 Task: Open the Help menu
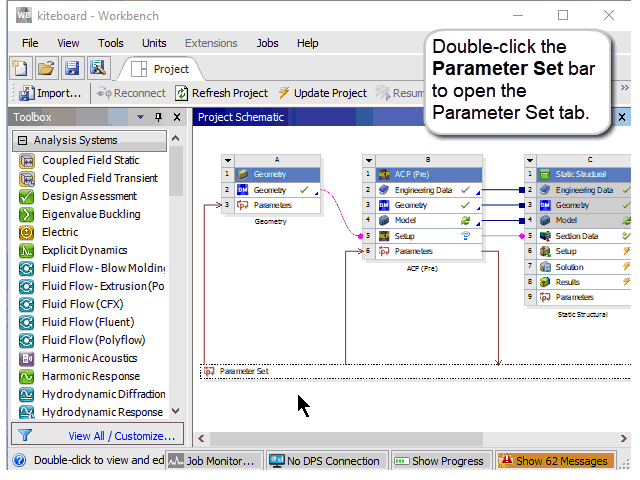(x=307, y=43)
